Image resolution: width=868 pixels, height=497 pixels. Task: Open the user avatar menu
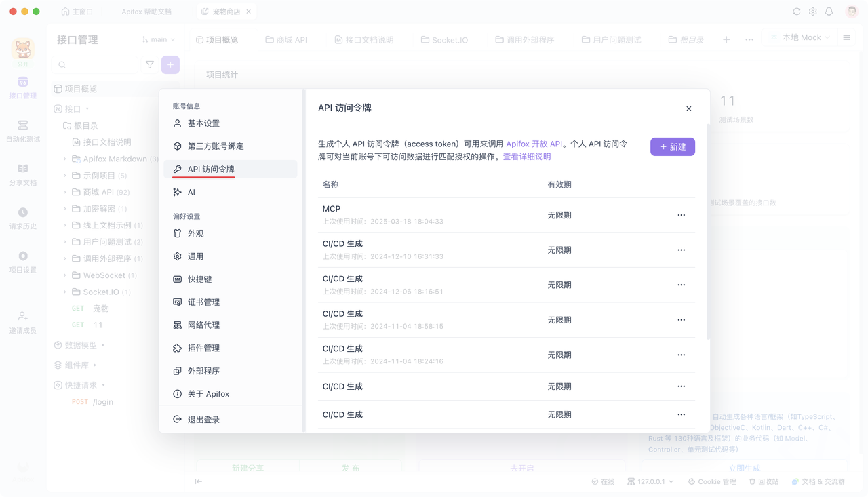(x=852, y=12)
